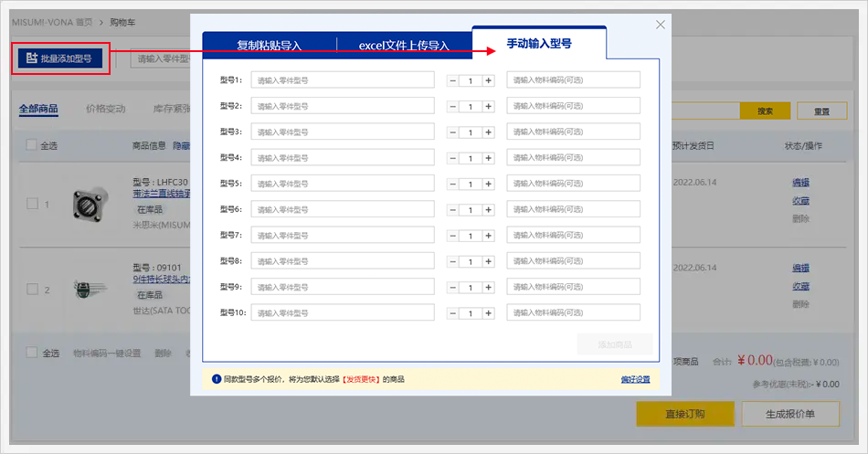The height and width of the screenshot is (454, 868).
Task: Tick checkbox for cart item 1
Action: 32,204
